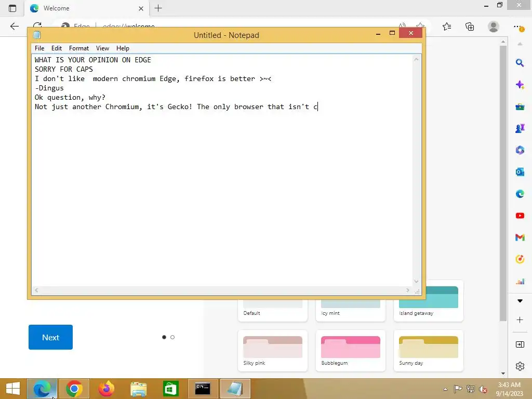Viewport: 532px width, 399px height.
Task: Choose the Sunny day theme
Action: click(x=429, y=351)
